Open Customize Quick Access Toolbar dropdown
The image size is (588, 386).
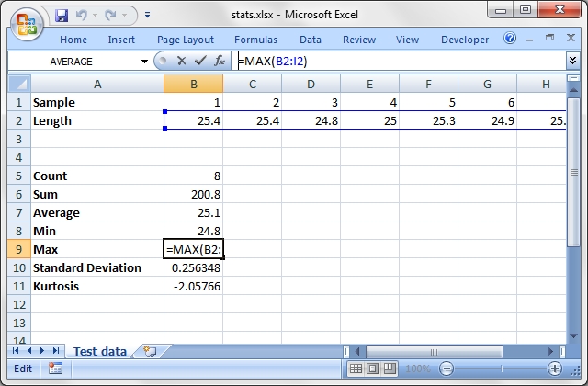tap(147, 15)
